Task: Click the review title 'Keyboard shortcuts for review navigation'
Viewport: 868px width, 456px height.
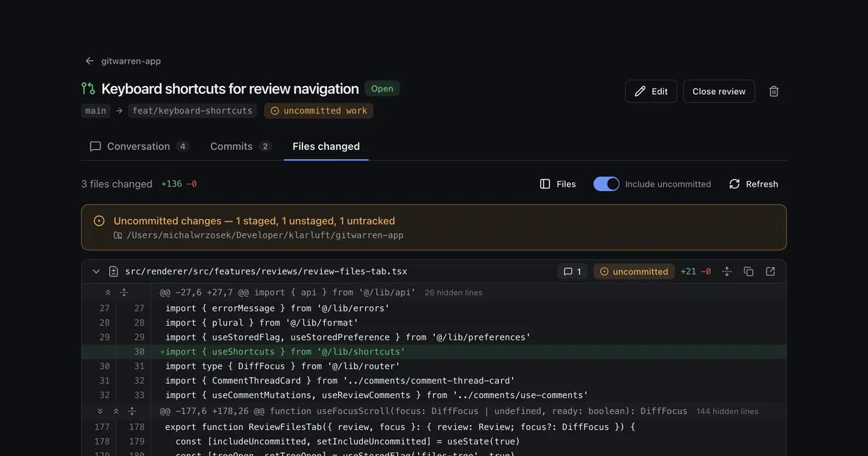Action: (230, 88)
